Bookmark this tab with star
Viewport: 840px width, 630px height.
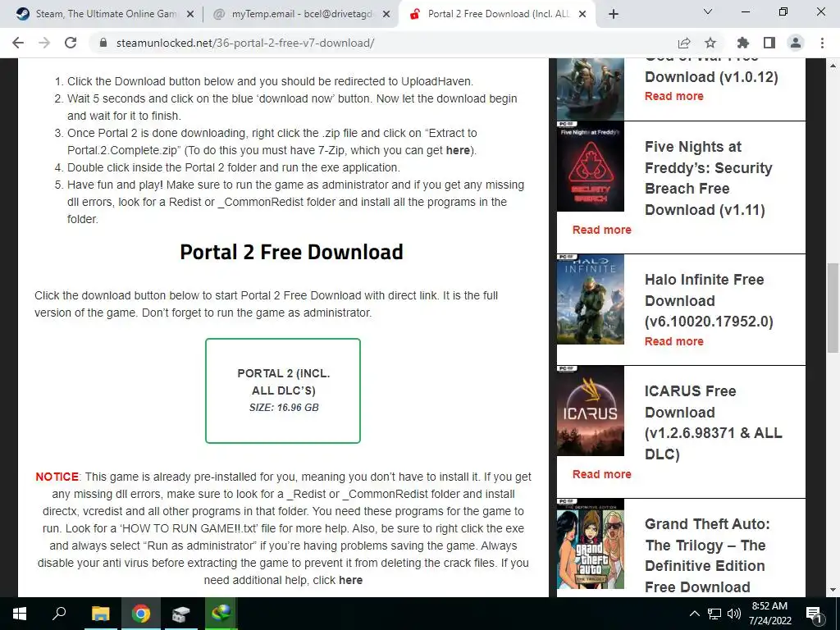[x=710, y=43]
